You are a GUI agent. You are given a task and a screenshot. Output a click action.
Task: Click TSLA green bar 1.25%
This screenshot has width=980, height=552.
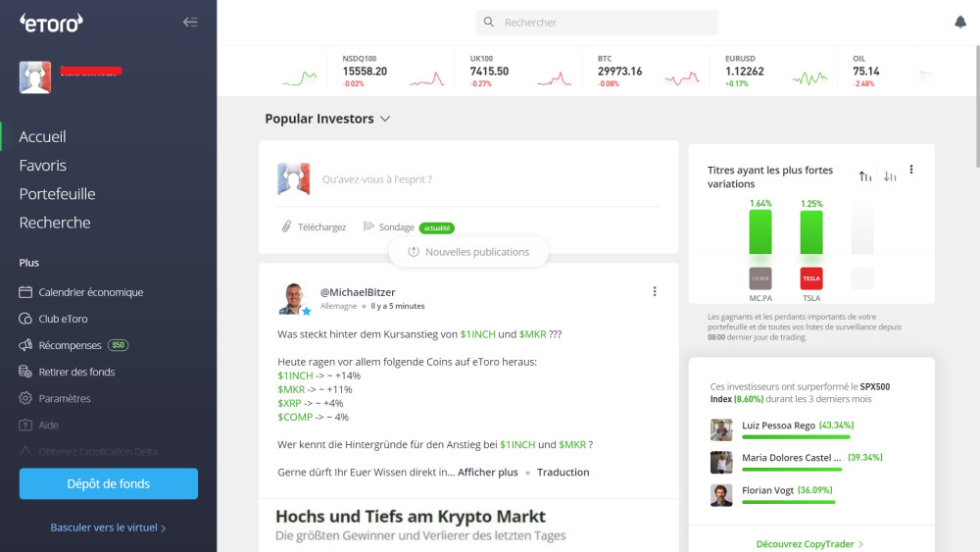[x=811, y=232]
